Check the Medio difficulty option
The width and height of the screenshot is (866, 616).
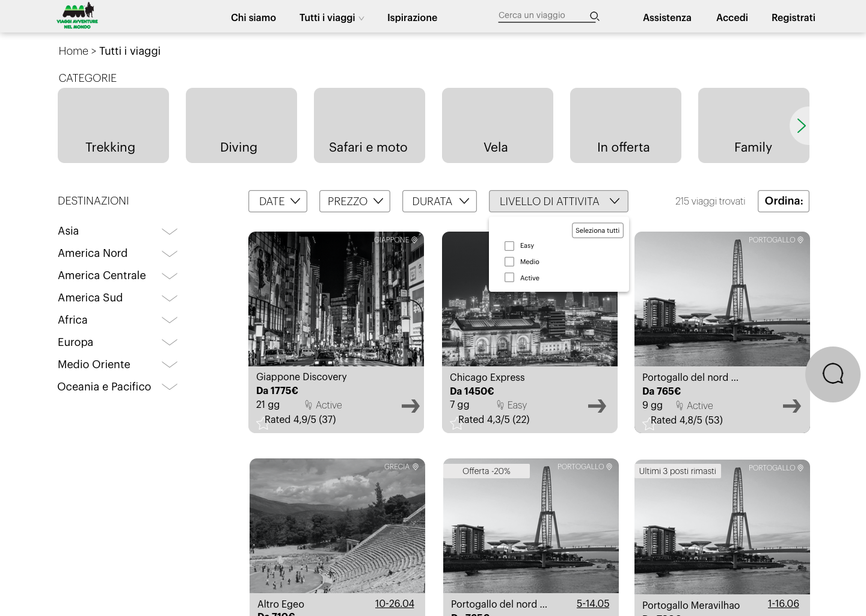coord(509,261)
